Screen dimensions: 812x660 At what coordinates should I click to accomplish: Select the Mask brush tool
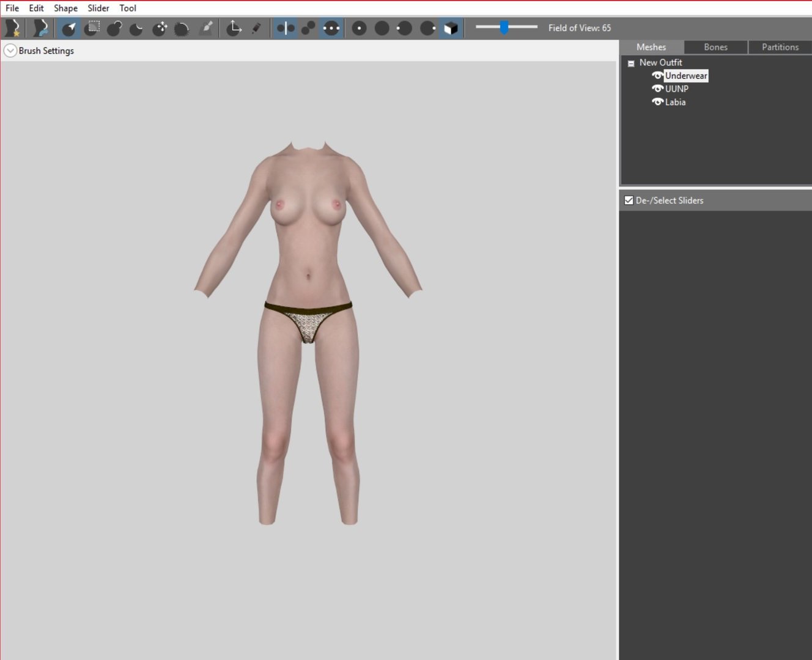pyautogui.click(x=92, y=28)
